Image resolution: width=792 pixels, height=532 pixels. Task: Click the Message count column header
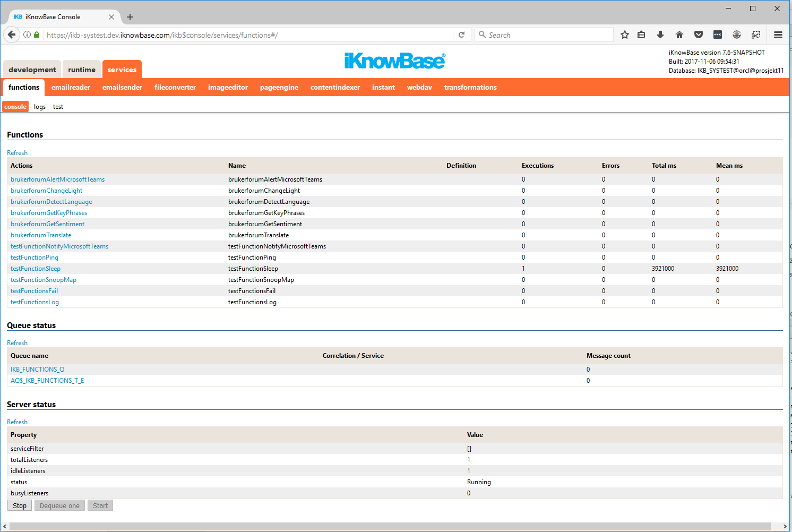click(x=608, y=356)
